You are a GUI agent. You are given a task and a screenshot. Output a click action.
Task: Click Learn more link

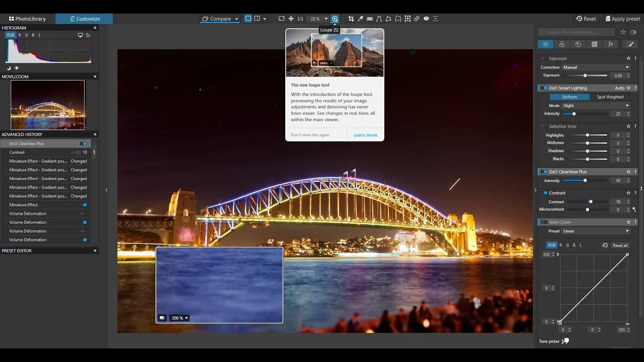[x=365, y=135]
